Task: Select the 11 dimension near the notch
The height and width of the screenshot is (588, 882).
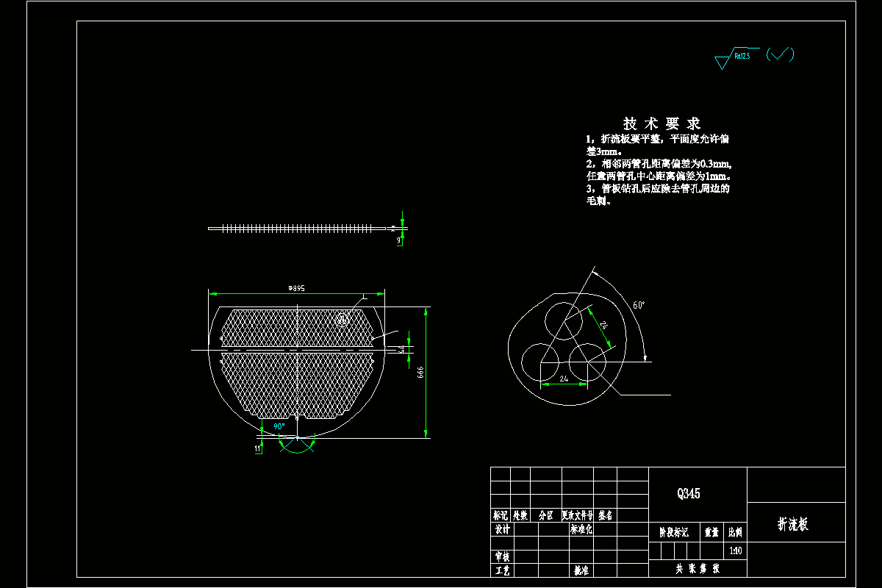Action: point(257,448)
